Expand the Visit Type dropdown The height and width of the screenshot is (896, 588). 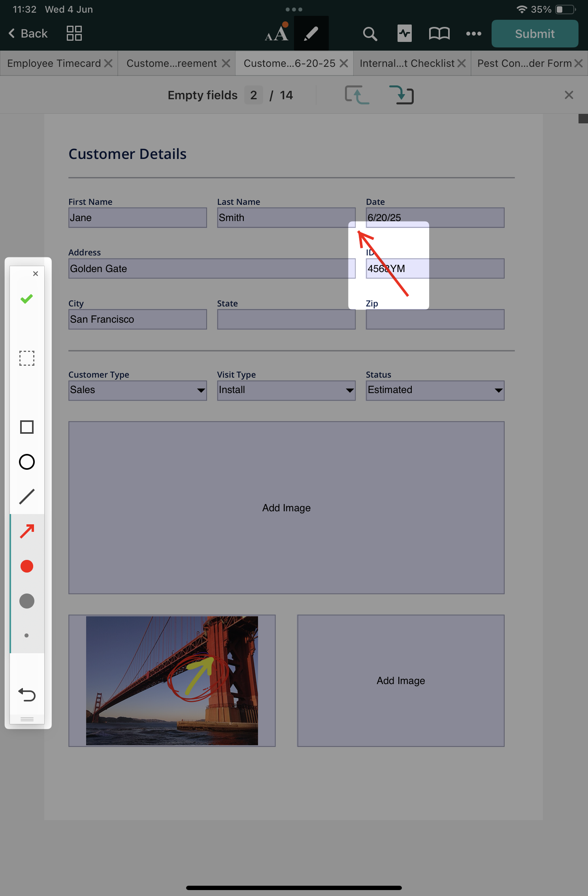click(x=286, y=390)
